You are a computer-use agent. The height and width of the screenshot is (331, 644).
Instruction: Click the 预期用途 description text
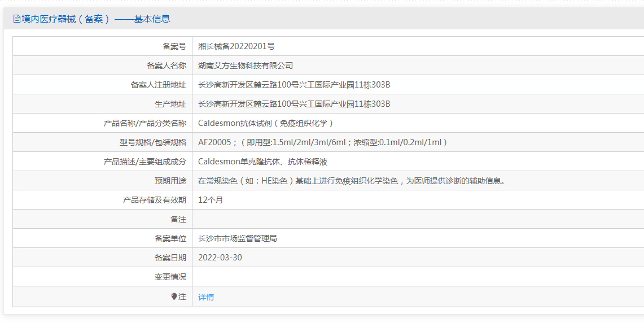(x=352, y=181)
